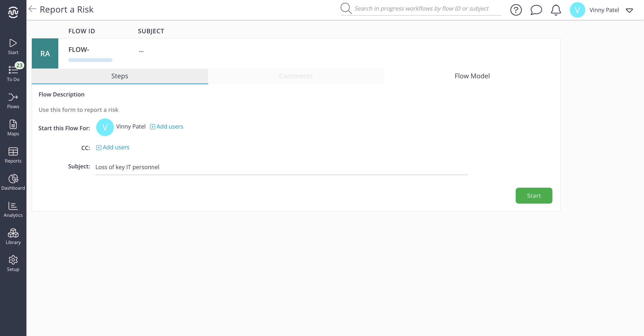Add users to Start this Flow For
Viewport: 644px width, 336px height.
point(167,127)
